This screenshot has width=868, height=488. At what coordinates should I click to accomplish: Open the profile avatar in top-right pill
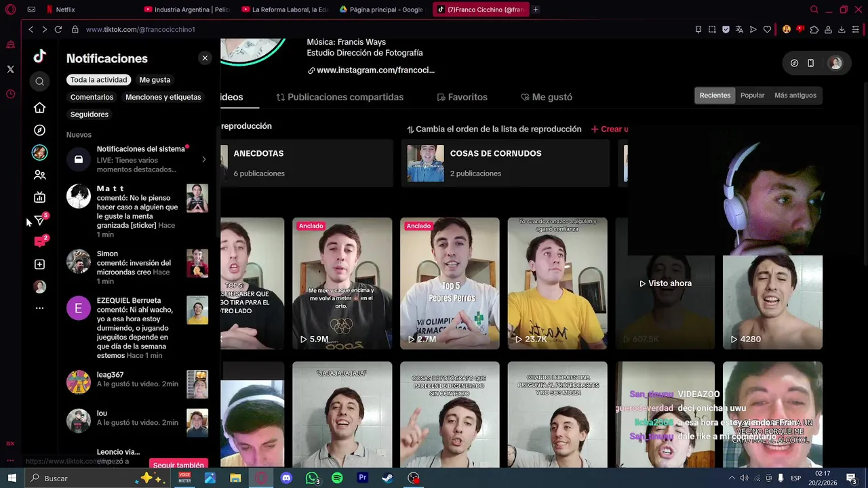coord(835,63)
